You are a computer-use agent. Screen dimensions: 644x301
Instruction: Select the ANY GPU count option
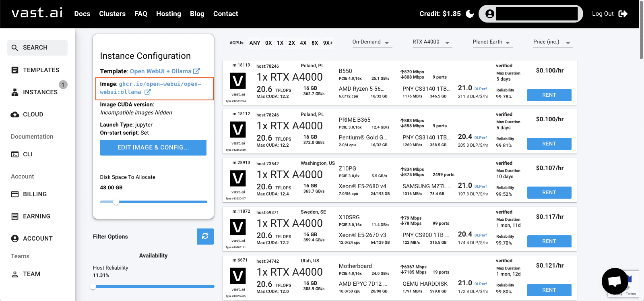255,43
